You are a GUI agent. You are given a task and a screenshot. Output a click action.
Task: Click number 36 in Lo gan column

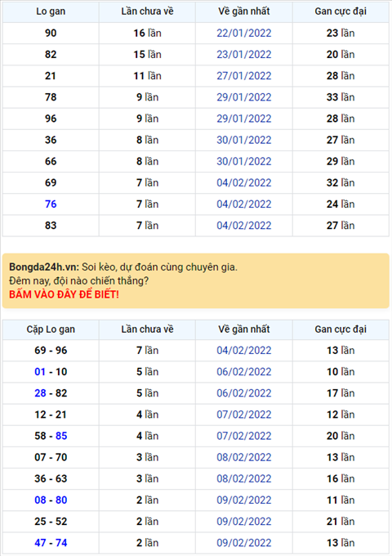[x=51, y=140]
